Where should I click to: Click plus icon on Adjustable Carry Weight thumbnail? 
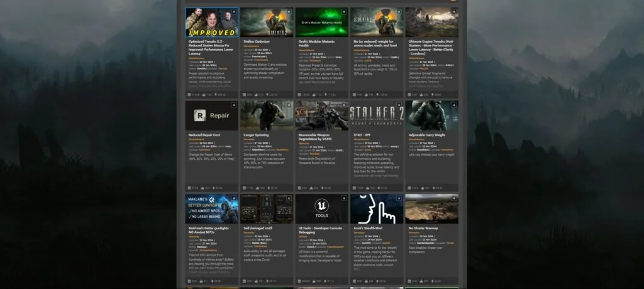pos(454,105)
